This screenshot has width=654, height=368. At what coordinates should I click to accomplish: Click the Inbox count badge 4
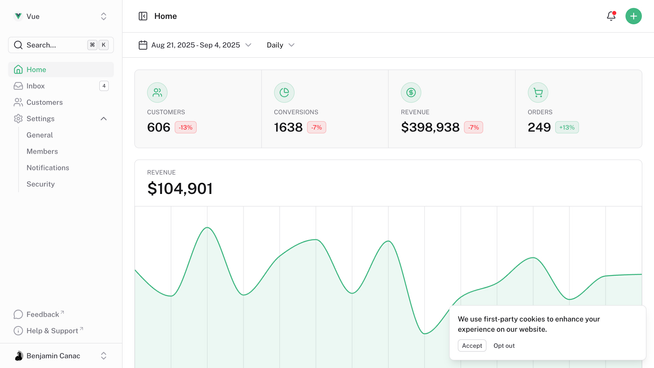coord(104,86)
